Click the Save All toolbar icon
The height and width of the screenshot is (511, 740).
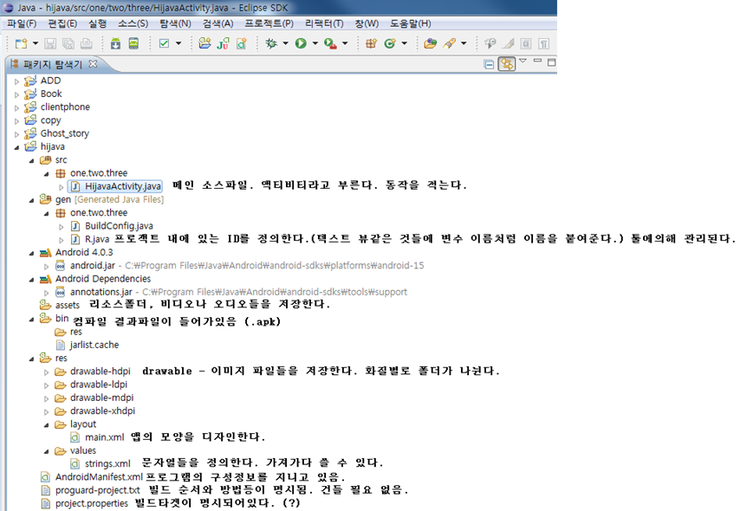click(68, 44)
